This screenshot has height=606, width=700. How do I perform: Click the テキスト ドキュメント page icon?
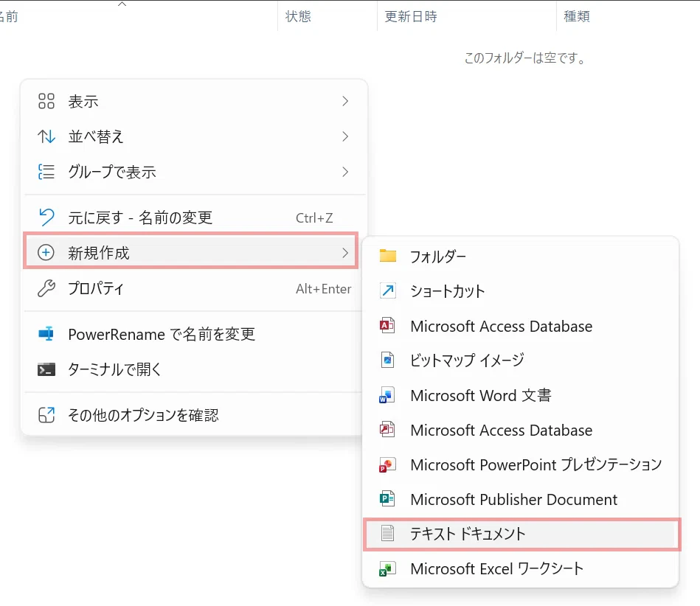point(387,533)
